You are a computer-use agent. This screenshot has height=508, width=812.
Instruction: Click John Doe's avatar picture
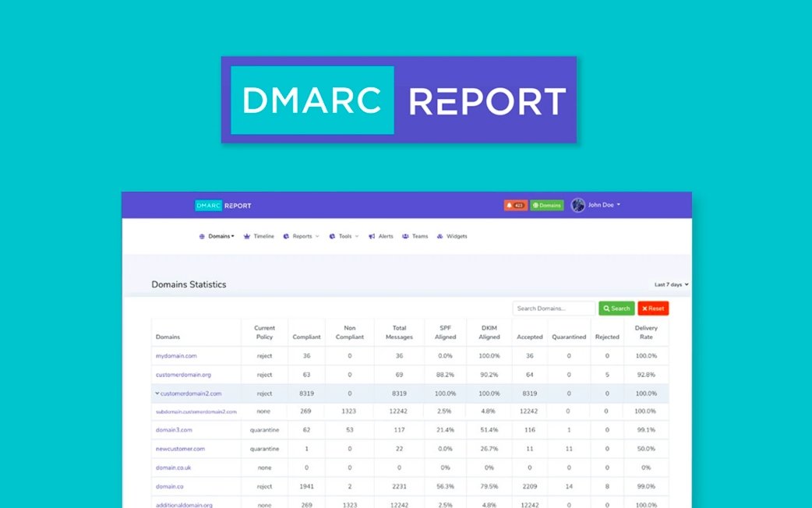click(578, 205)
